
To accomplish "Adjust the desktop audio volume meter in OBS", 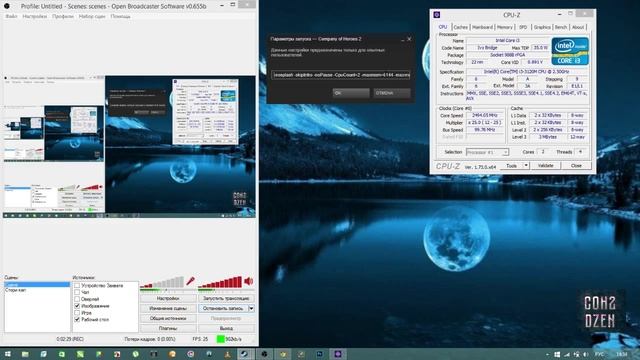I will point(220,282).
